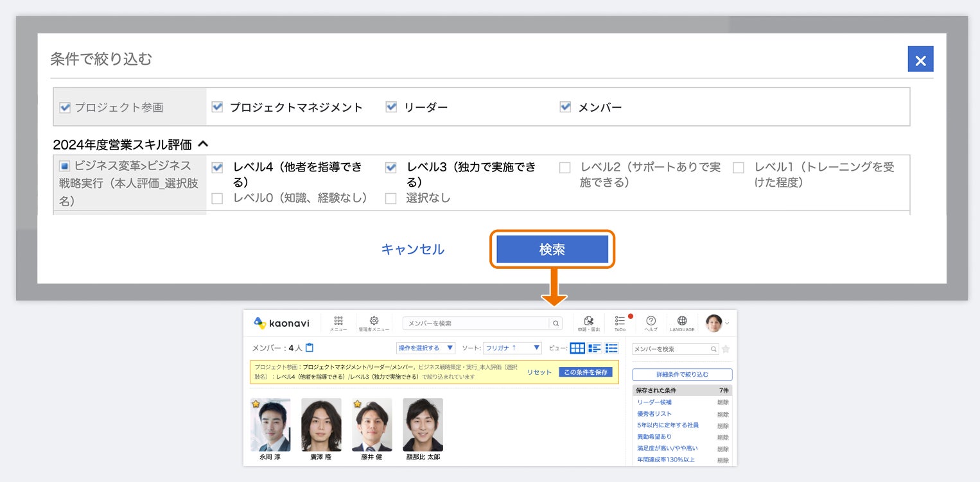Click 削除 next to リーダー候補
Viewport: 980px width, 482px height.
(x=723, y=402)
